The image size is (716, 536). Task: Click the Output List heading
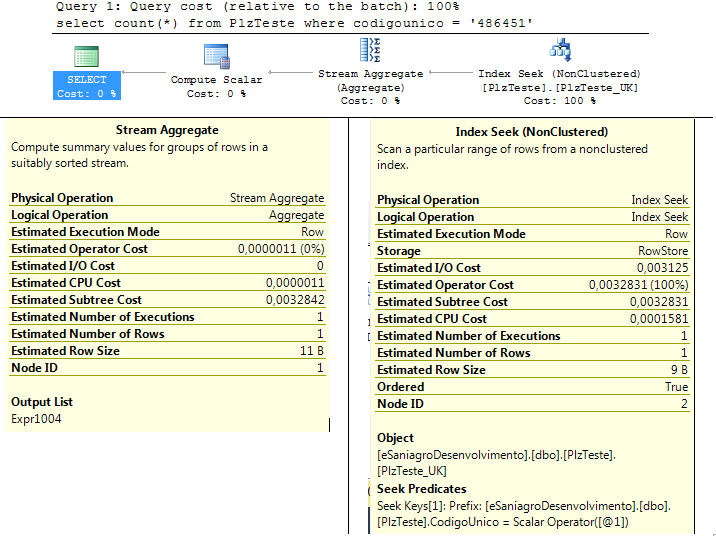tap(42, 402)
